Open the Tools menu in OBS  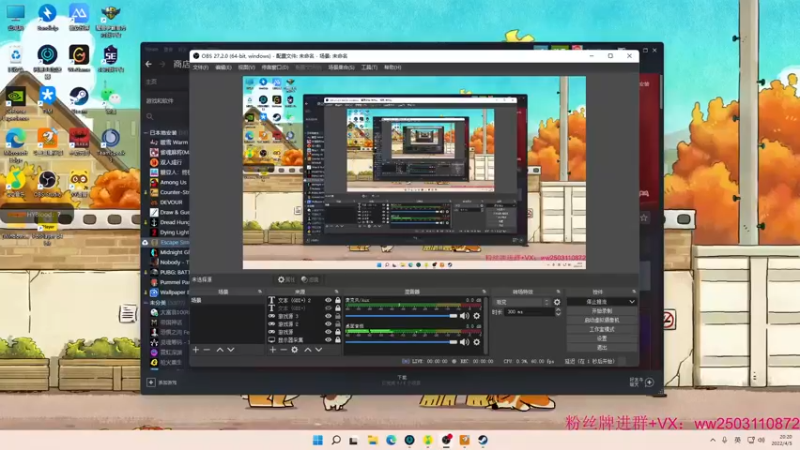tap(369, 67)
